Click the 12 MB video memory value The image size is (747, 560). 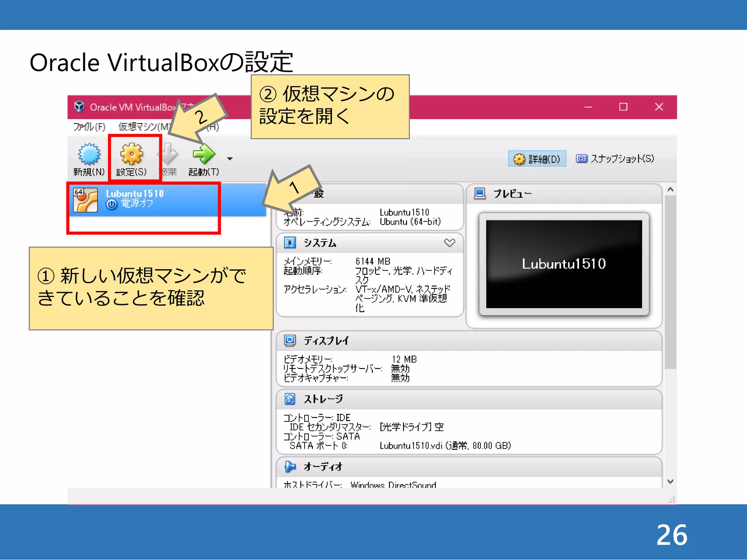[404, 359]
